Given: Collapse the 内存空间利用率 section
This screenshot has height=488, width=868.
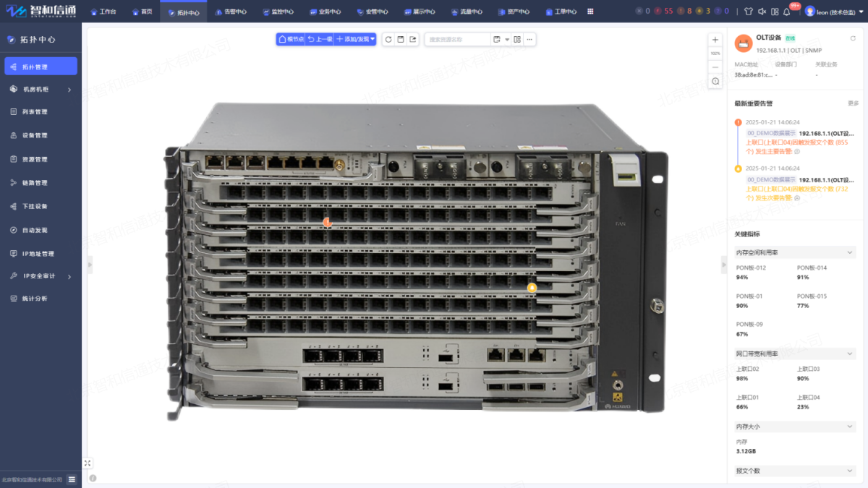Looking at the screenshot, I should [x=795, y=252].
